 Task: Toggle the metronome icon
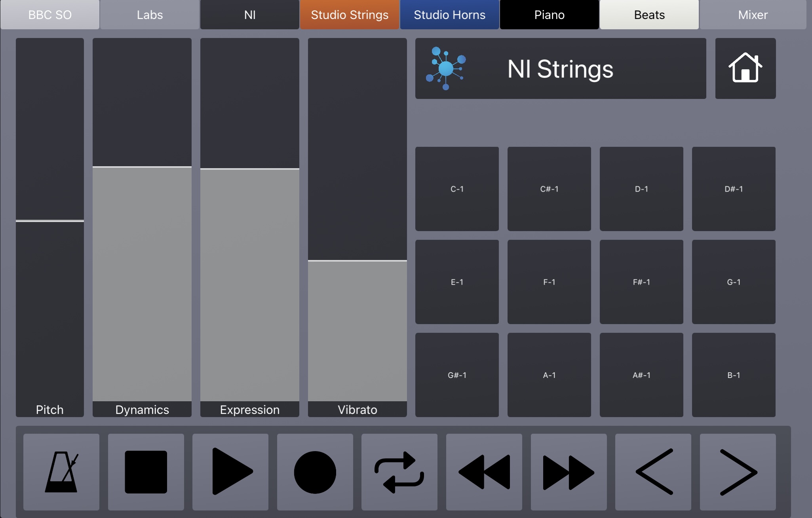click(61, 472)
